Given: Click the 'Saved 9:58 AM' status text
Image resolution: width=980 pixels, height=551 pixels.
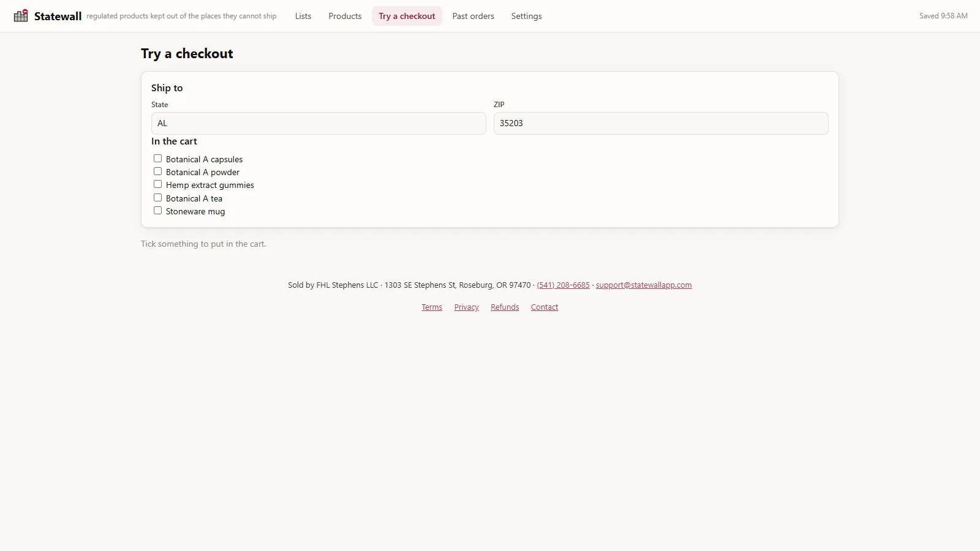Looking at the screenshot, I should point(943,16).
